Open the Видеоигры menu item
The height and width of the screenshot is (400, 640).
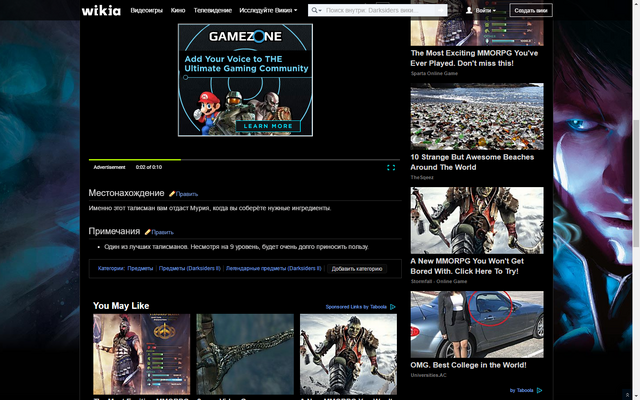(147, 10)
